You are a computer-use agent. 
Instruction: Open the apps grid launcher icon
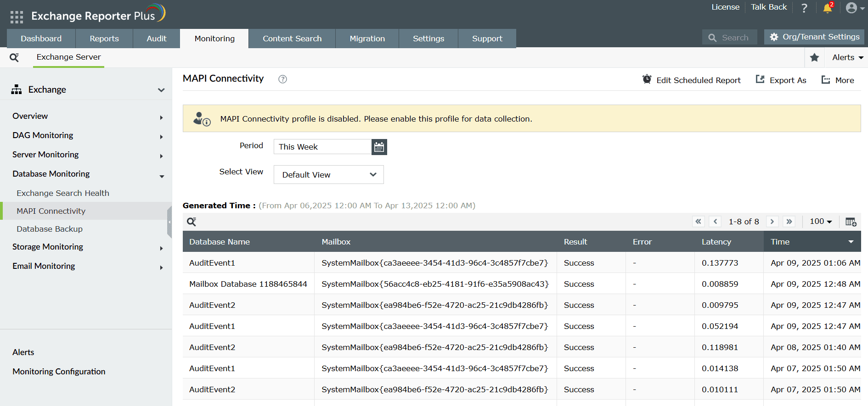[x=17, y=17]
